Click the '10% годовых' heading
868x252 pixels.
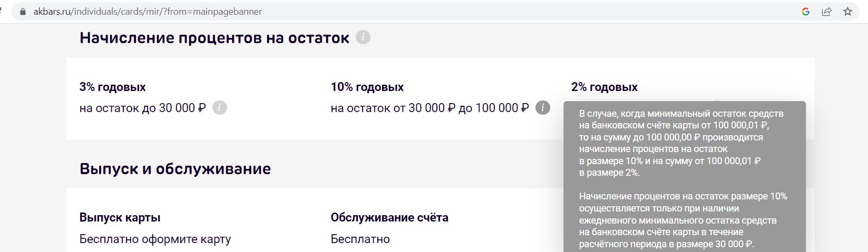(367, 87)
